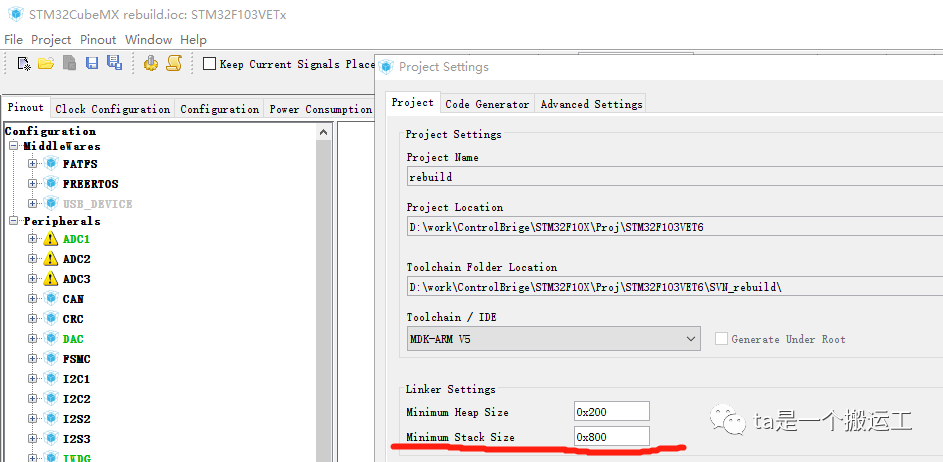This screenshot has height=462, width=943.
Task: Switch to the Power Consumption tab
Action: (x=321, y=109)
